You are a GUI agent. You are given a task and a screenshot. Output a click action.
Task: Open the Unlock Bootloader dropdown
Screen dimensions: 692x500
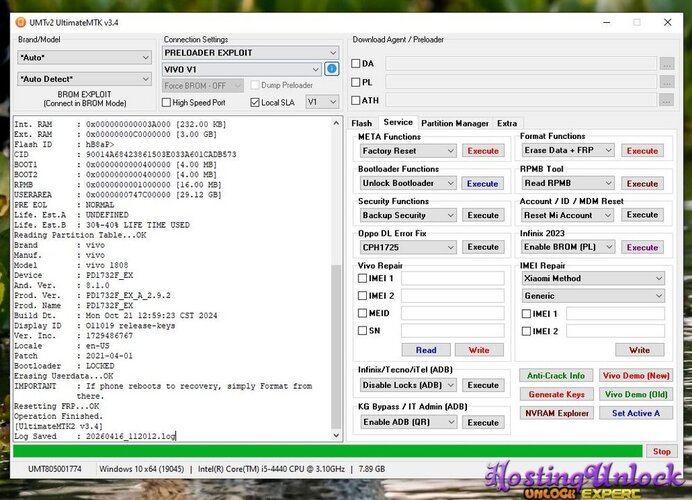[x=408, y=183]
